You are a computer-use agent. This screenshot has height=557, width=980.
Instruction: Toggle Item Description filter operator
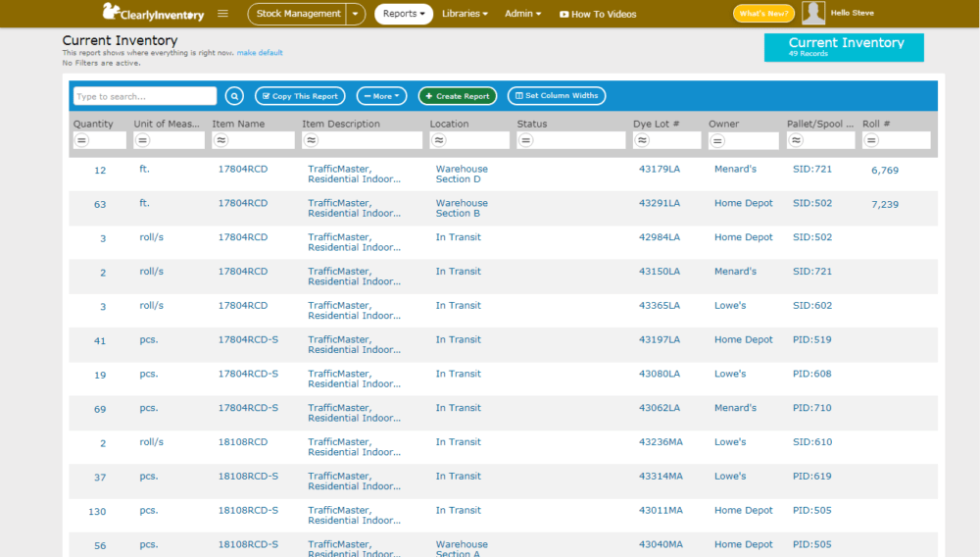pyautogui.click(x=312, y=140)
